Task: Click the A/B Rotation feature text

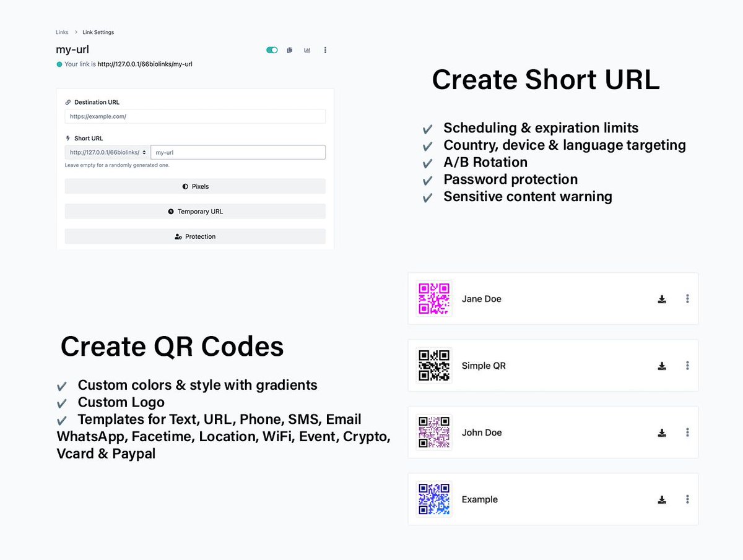Action: (x=485, y=162)
